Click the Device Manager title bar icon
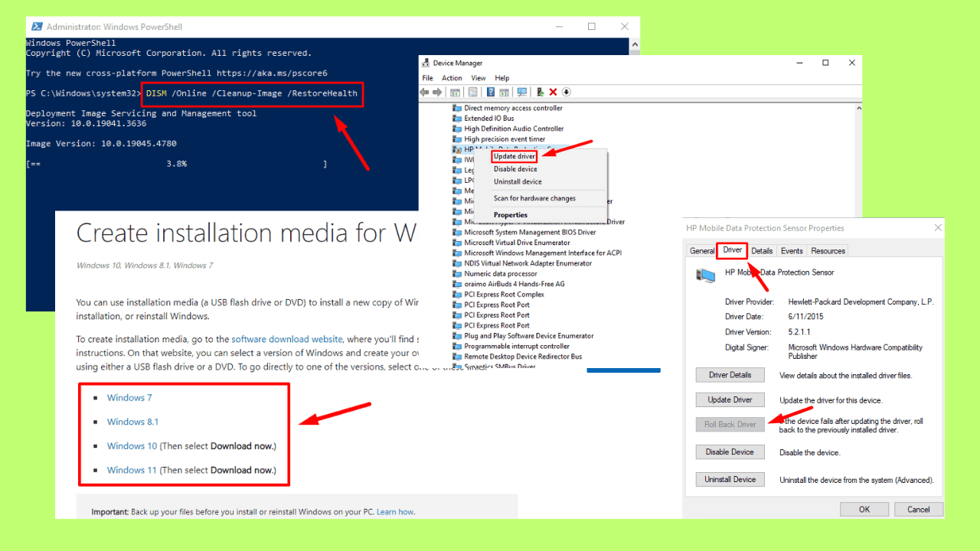The height and width of the screenshot is (551, 980). click(426, 64)
